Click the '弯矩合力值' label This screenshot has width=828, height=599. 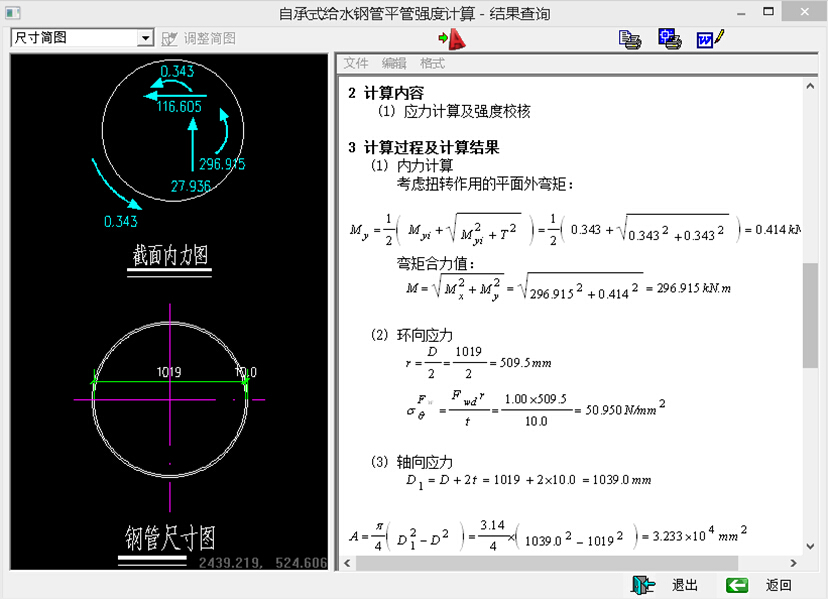pyautogui.click(x=432, y=263)
